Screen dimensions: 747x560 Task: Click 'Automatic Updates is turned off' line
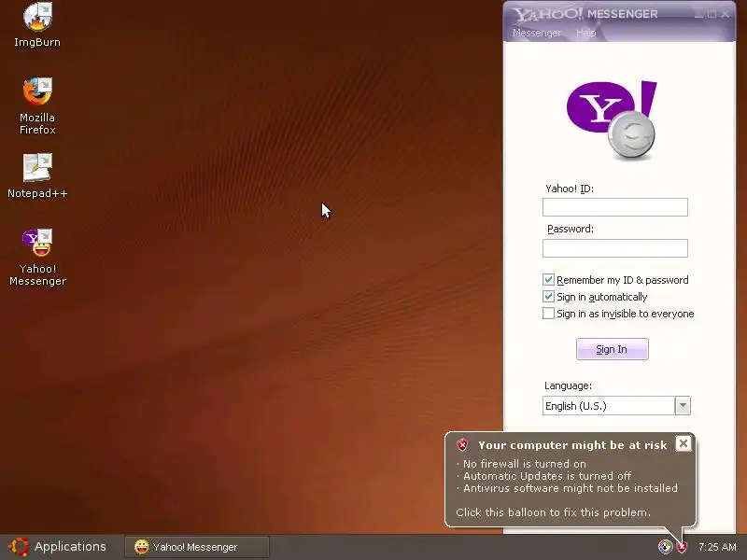click(x=547, y=476)
